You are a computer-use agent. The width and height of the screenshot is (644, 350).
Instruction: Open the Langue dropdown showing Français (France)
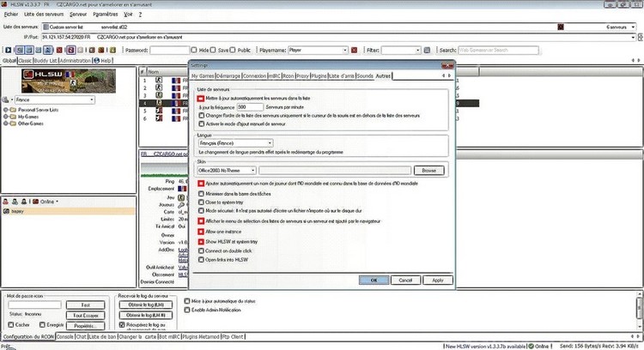[236, 143]
